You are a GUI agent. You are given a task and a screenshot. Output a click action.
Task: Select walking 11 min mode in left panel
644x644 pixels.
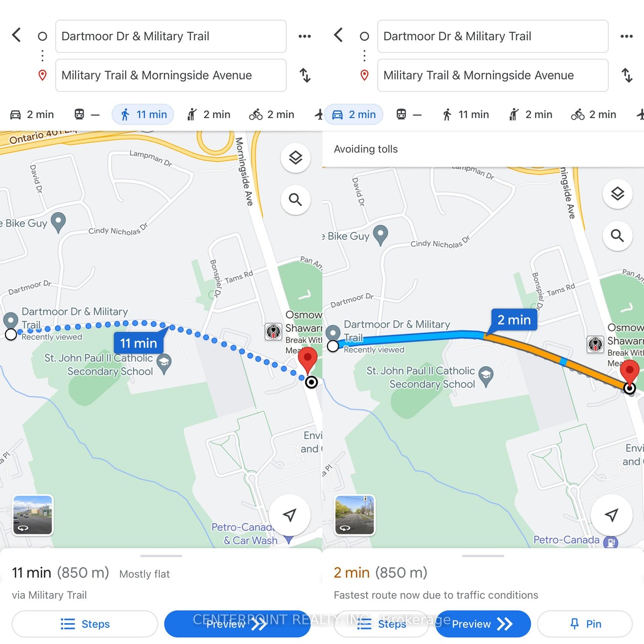coord(143,114)
